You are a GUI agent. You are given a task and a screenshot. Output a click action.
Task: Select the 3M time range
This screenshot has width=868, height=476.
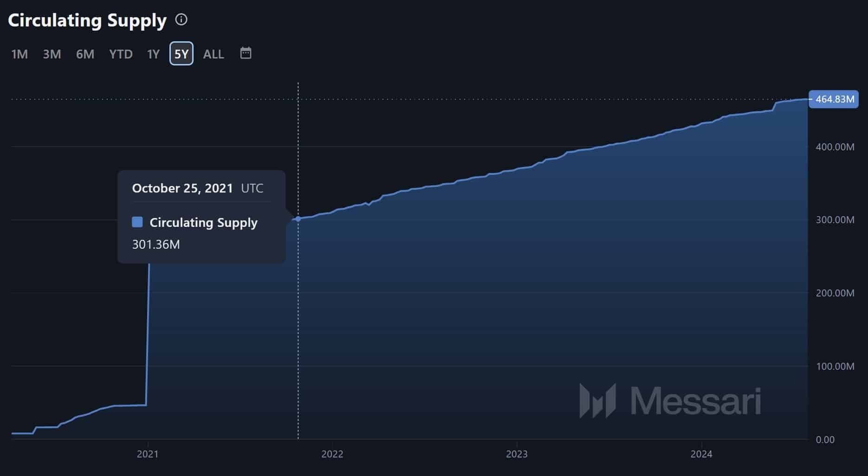coord(52,54)
